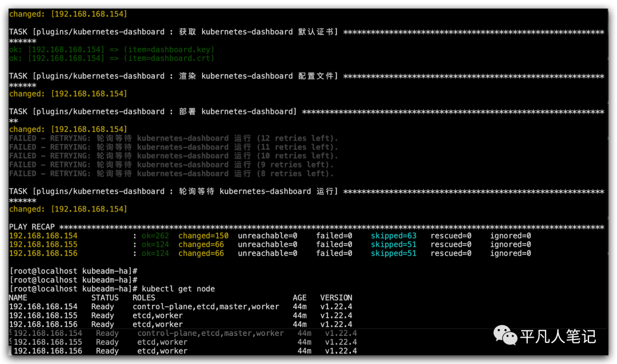Click the ok=262 value

(x=155, y=236)
